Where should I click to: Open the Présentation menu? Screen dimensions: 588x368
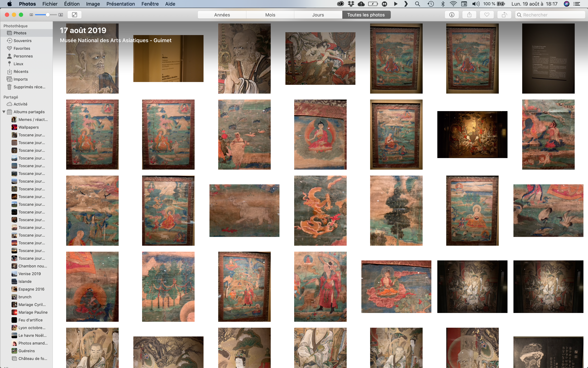tap(121, 4)
